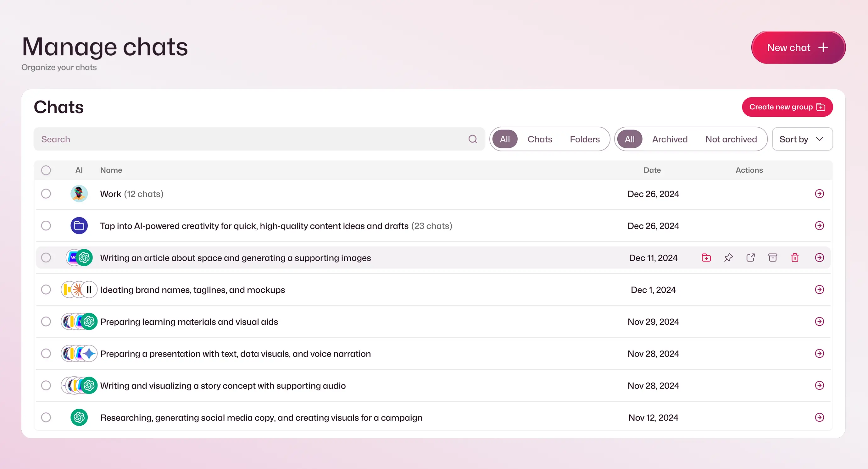Select the Work folder row checkbox
This screenshot has height=469, width=868.
pyautogui.click(x=46, y=194)
